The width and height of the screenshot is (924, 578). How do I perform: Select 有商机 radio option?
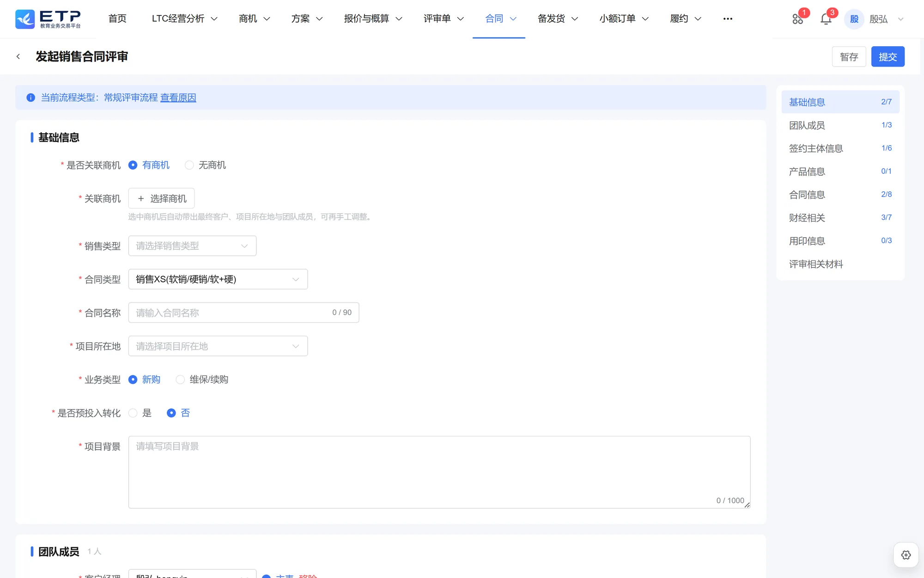pos(149,165)
